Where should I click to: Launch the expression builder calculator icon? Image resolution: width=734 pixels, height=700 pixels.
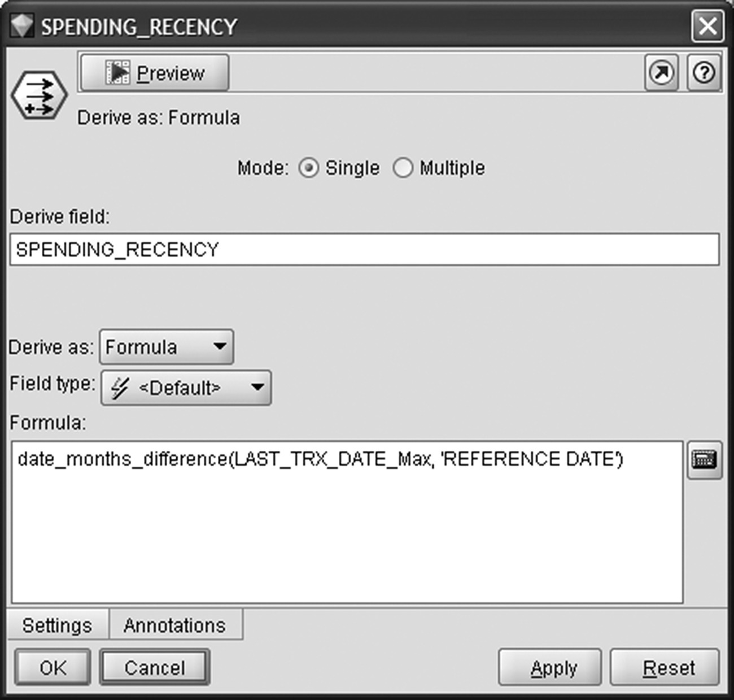704,460
